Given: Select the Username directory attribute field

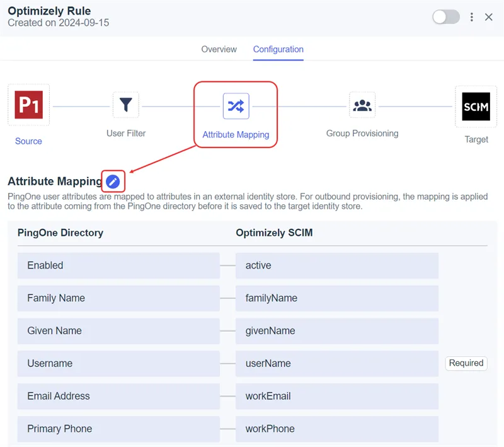Looking at the screenshot, I should pyautogui.click(x=118, y=363).
